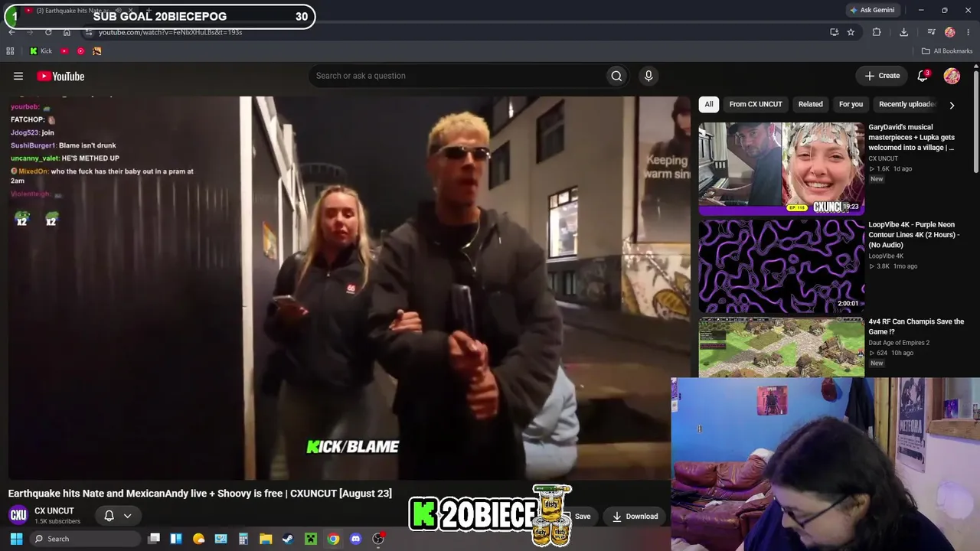This screenshot has width=980, height=551.
Task: Select the Related filter chip
Action: pyautogui.click(x=810, y=104)
